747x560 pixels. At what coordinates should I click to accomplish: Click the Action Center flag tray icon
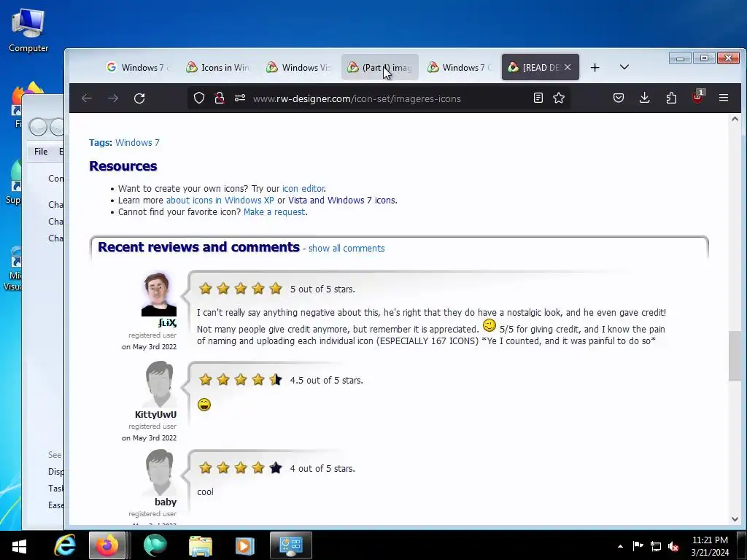coord(638,546)
